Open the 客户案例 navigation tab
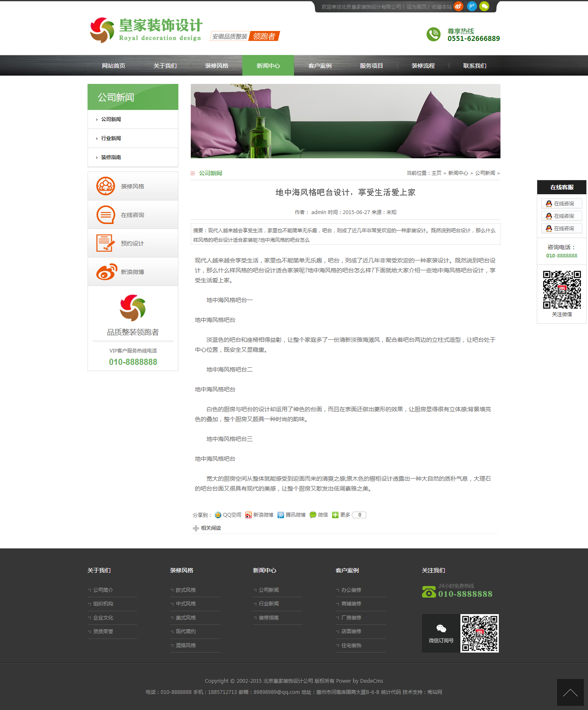The height and width of the screenshot is (710, 588). pyautogui.click(x=320, y=66)
